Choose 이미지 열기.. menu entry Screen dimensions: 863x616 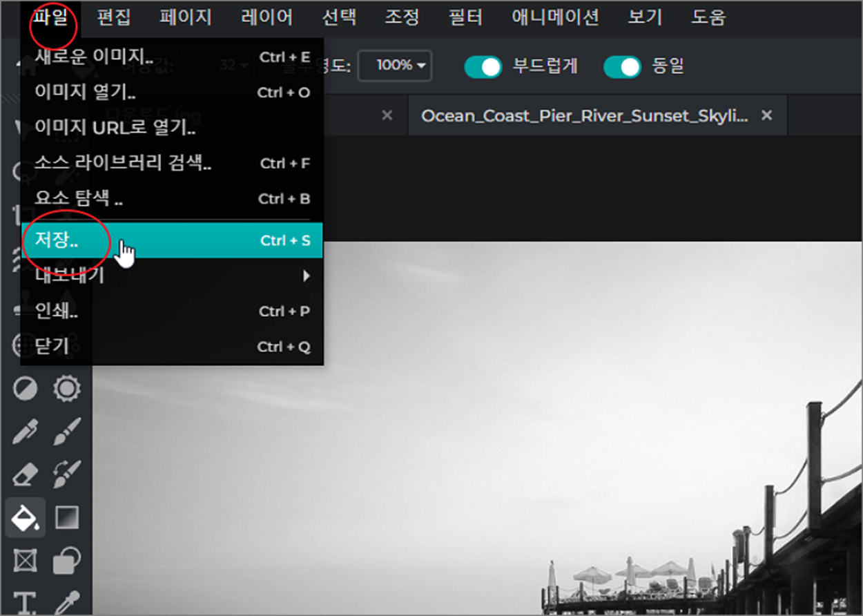(172, 92)
